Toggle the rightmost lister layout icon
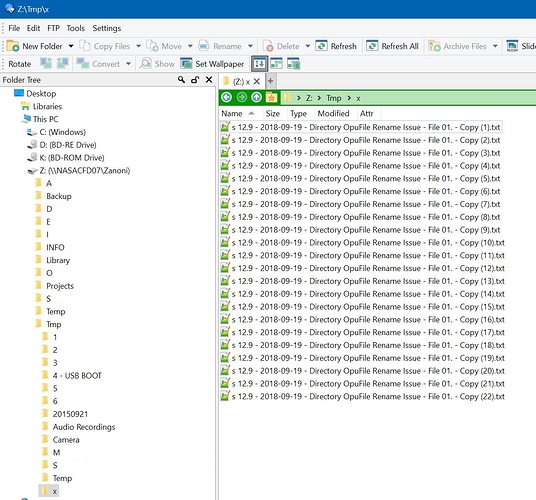Viewport: 536px width, 500px height. click(x=293, y=64)
